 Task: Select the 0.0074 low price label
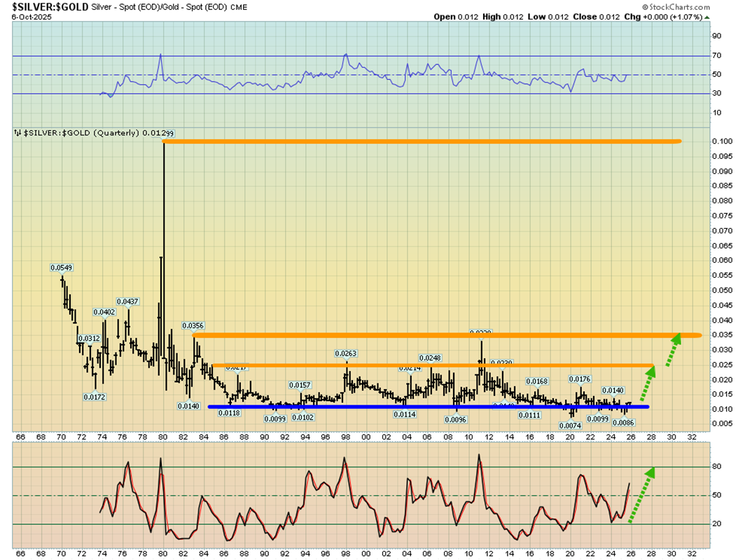pos(571,426)
